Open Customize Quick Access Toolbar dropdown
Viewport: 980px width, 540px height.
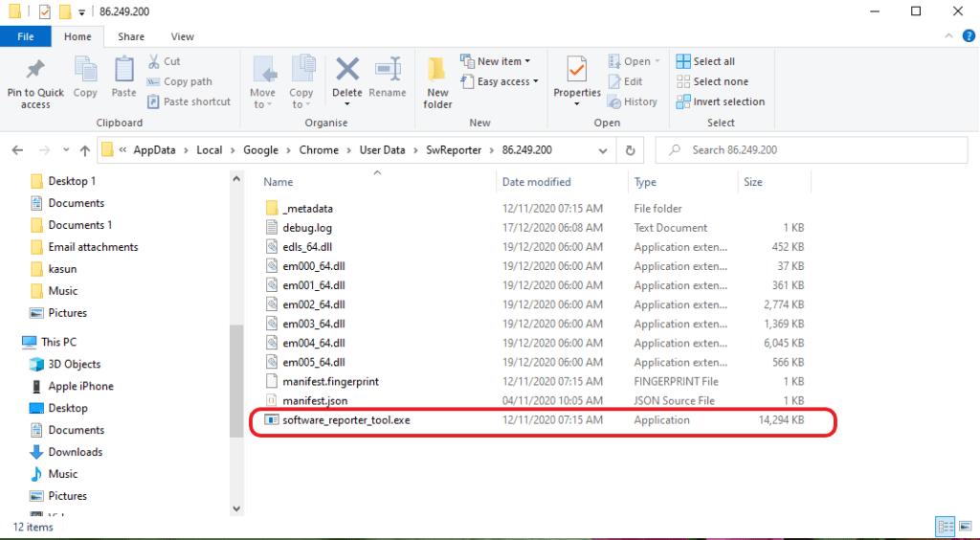(82, 11)
